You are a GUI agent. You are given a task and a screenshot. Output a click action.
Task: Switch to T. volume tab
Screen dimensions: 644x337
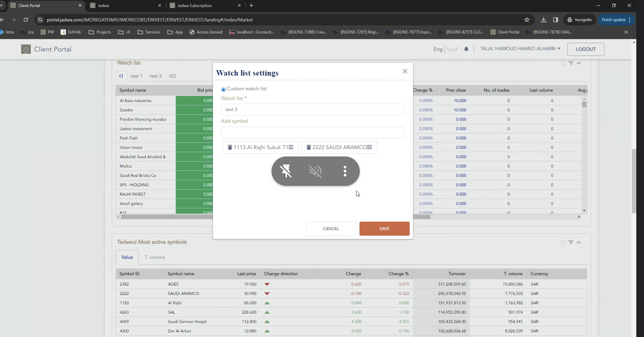click(x=155, y=257)
